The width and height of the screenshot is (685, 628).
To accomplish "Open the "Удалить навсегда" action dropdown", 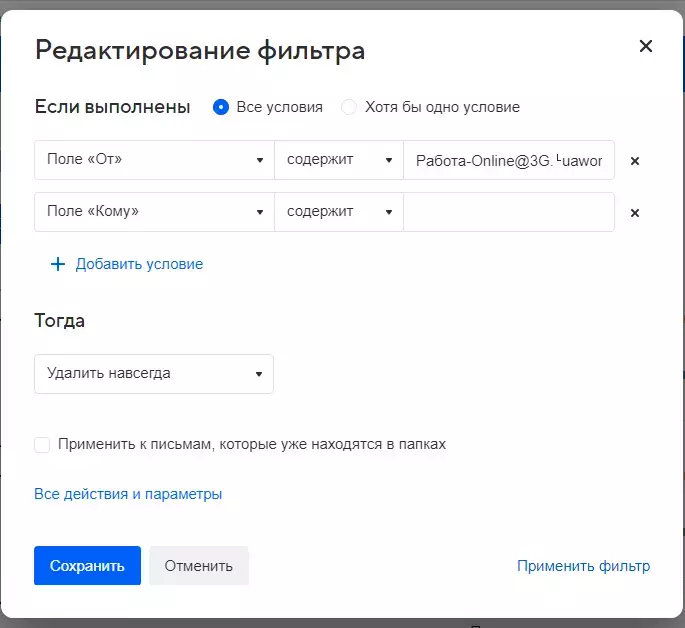I will 154,374.
